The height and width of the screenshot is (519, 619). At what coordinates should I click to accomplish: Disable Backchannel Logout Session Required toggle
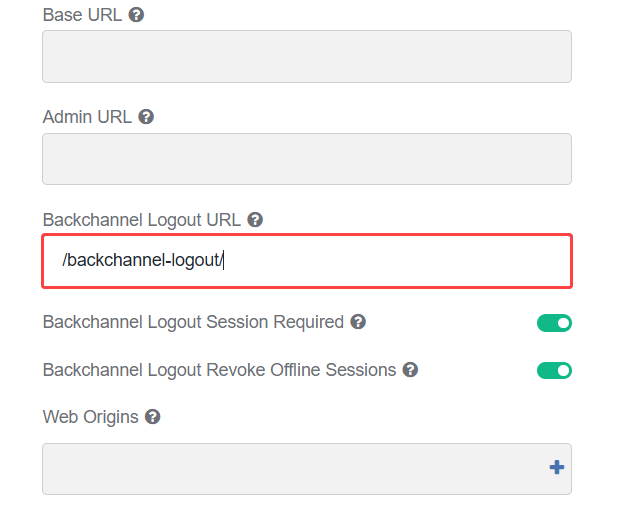pyautogui.click(x=554, y=323)
